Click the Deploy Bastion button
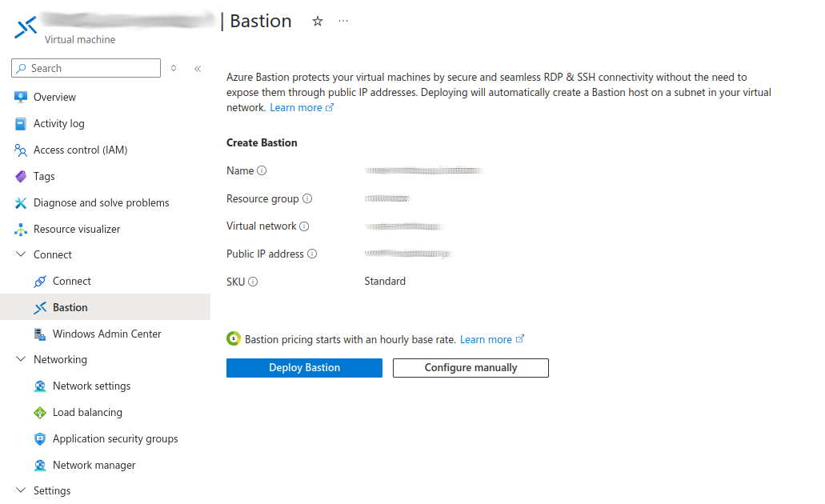This screenshot has width=825, height=504. 304,368
